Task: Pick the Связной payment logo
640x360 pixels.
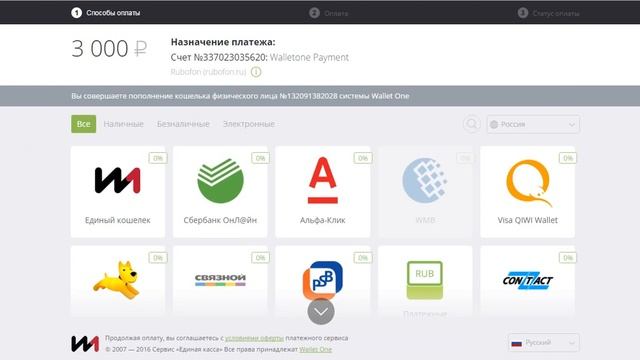Action: pos(220,280)
